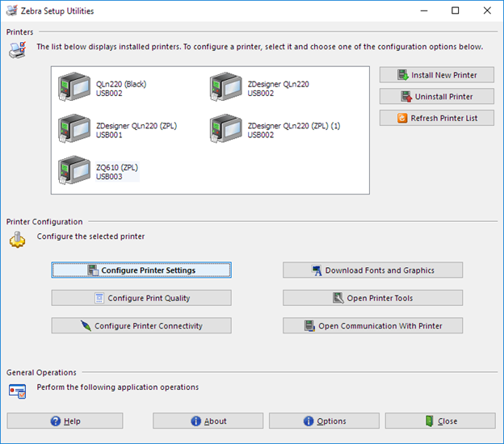The width and height of the screenshot is (504, 444).
Task: Click Uninstall Printer button
Action: 437,96
